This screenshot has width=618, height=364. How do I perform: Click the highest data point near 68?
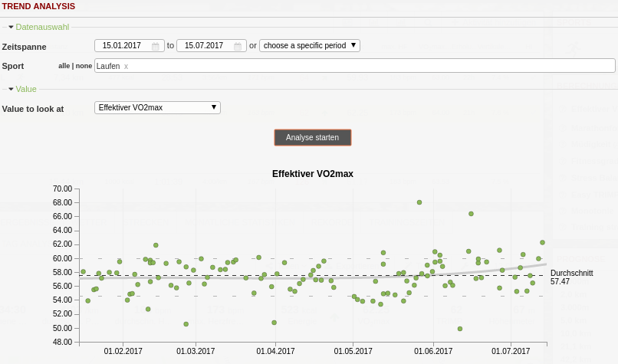pos(419,202)
